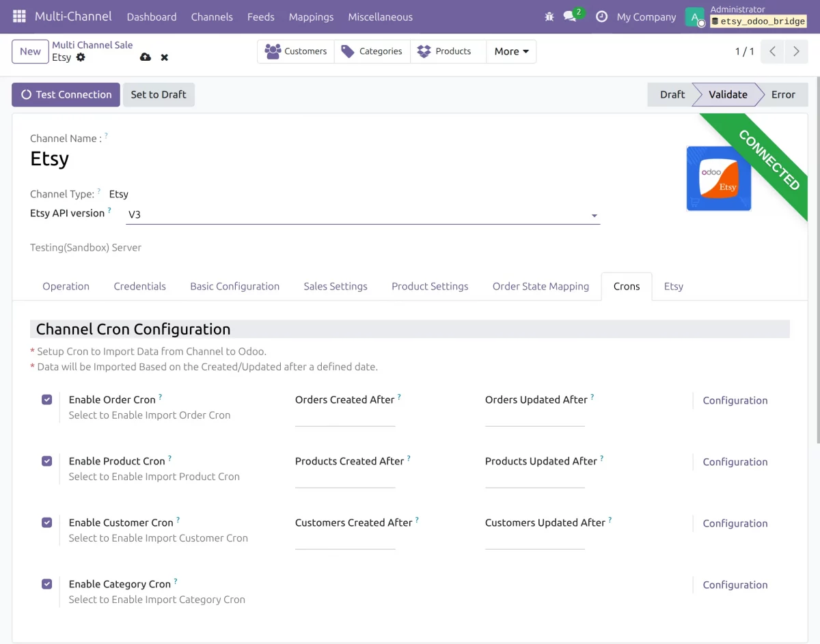This screenshot has width=820, height=644.
Task: Open the Dashboard menu
Action: coord(152,16)
